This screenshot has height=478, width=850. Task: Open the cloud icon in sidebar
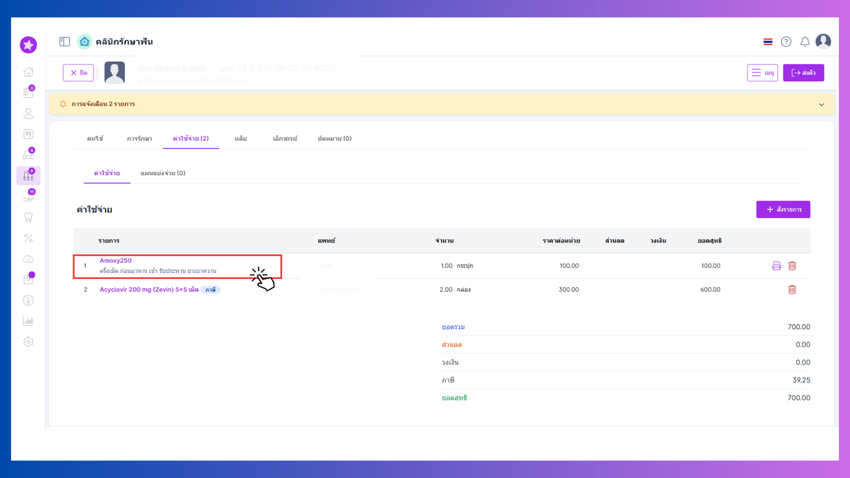tap(28, 259)
